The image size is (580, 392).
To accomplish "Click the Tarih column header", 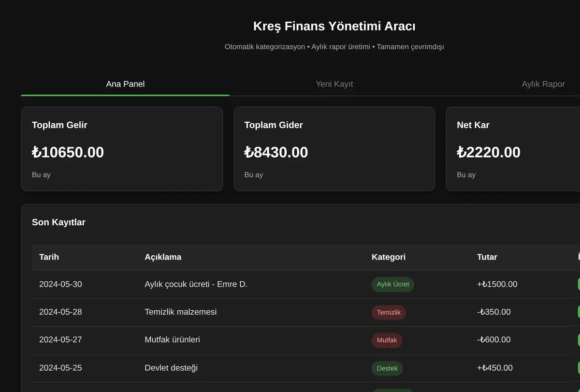I will tap(49, 257).
